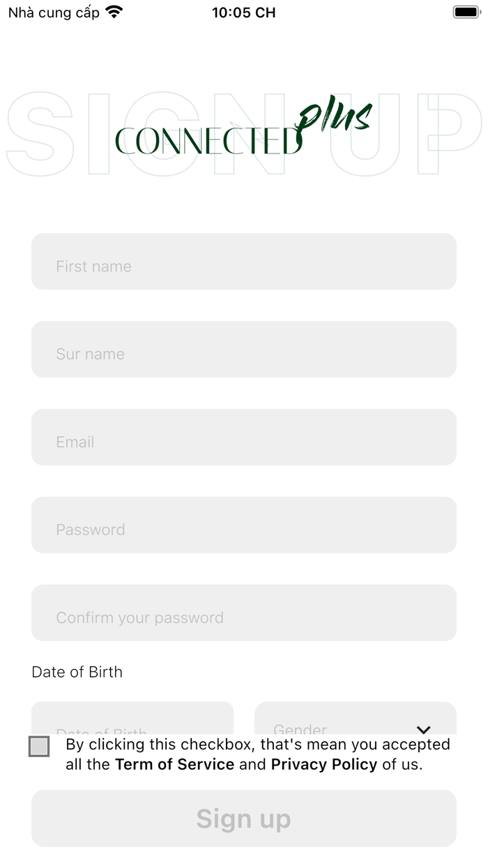Click the clock showing 10:05 CH
This screenshot has width=488, height=868.
[x=243, y=12]
